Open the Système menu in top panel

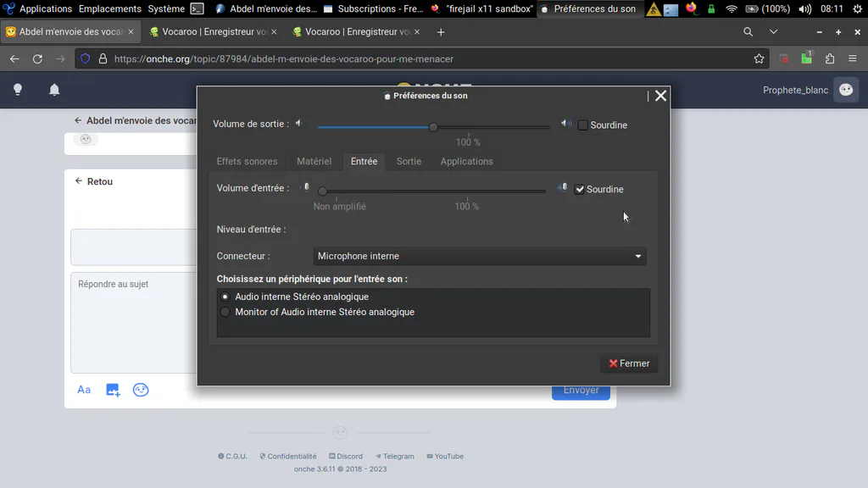[166, 8]
